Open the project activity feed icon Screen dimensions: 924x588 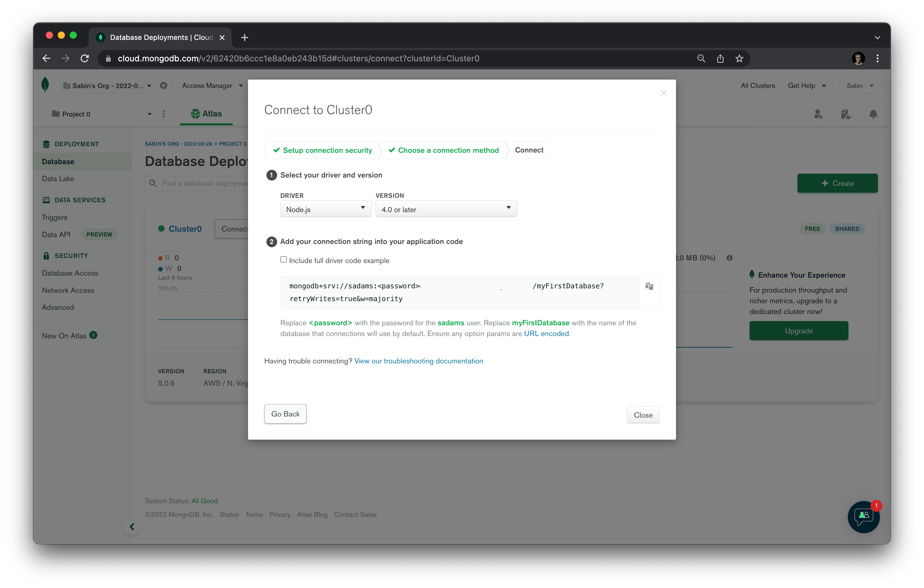coord(846,114)
